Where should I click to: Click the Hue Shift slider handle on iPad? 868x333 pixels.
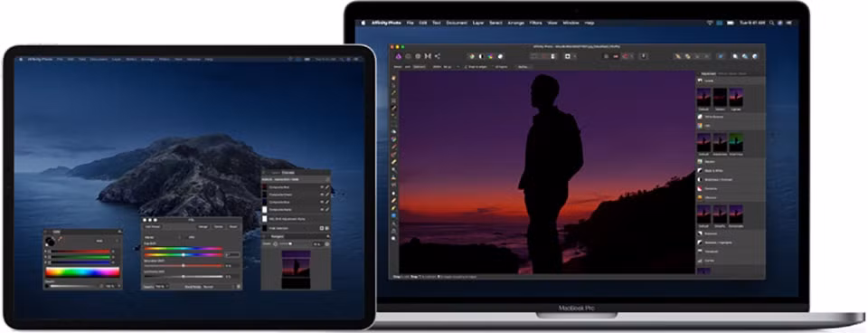click(184, 255)
